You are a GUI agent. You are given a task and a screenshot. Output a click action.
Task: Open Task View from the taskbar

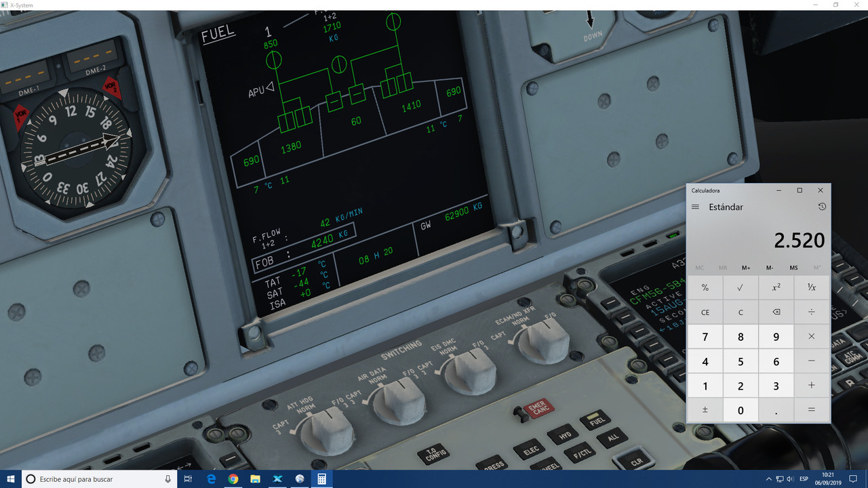pos(188,479)
